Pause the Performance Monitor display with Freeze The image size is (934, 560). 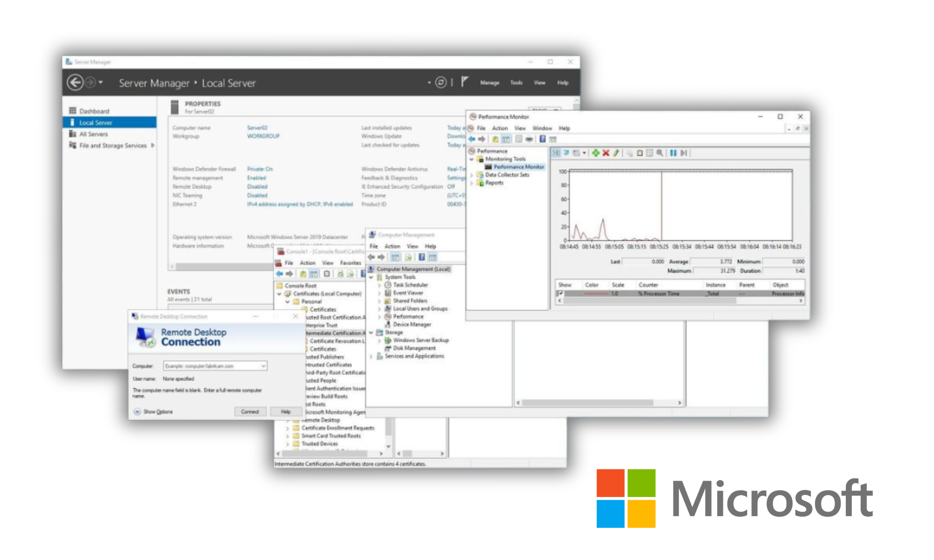coord(673,153)
